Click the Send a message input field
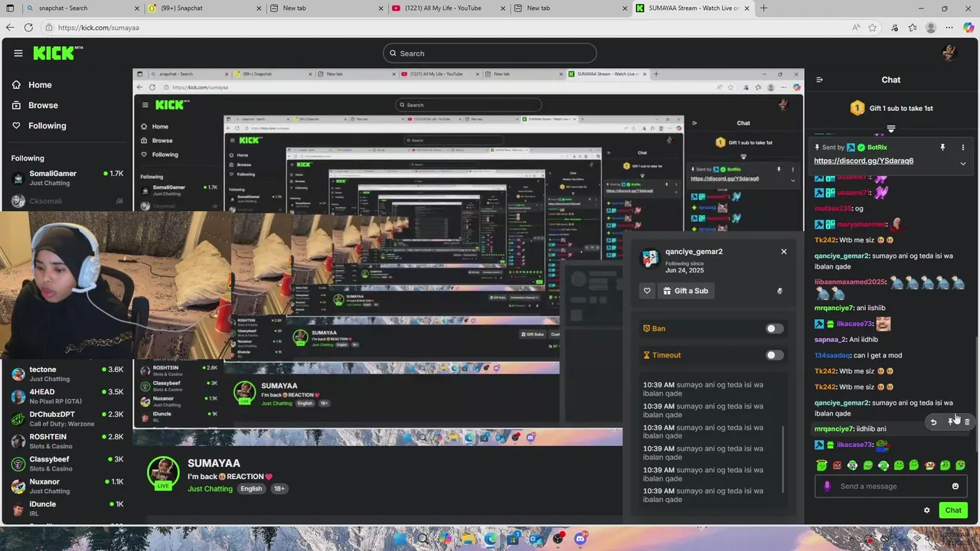 pyautogui.click(x=890, y=486)
